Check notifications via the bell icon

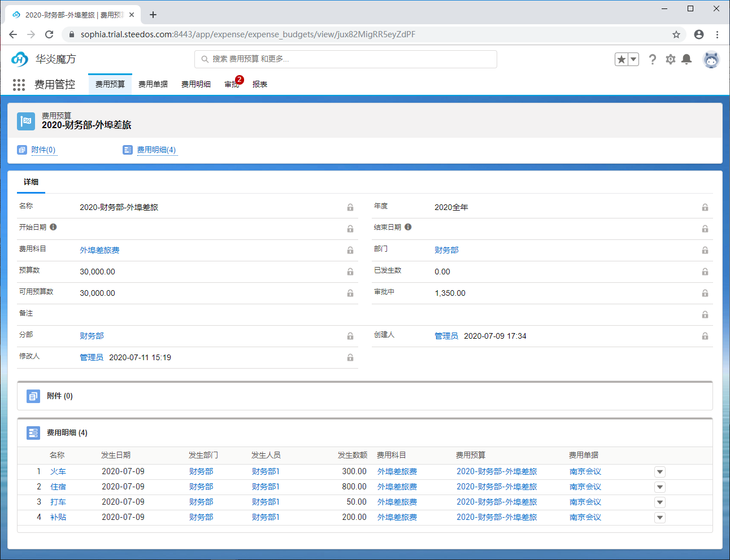tap(687, 59)
